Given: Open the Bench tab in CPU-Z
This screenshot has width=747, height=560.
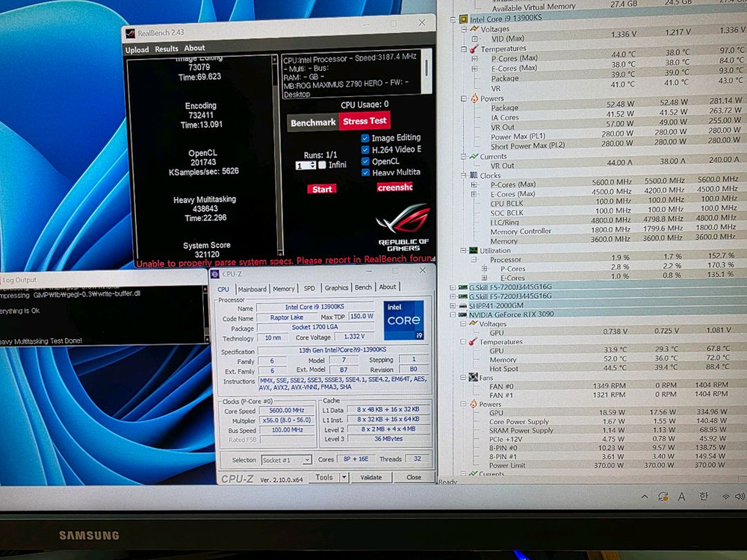Looking at the screenshot, I should tap(363, 287).
